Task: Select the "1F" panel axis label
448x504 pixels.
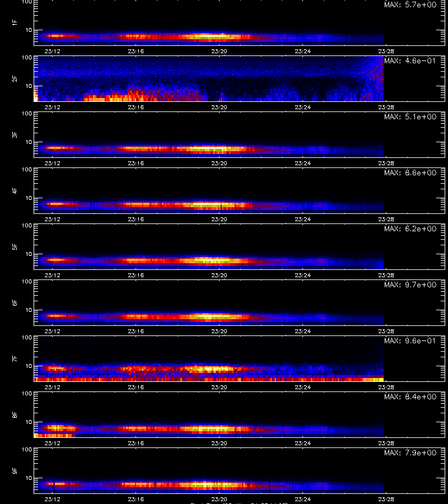Action: point(15,22)
